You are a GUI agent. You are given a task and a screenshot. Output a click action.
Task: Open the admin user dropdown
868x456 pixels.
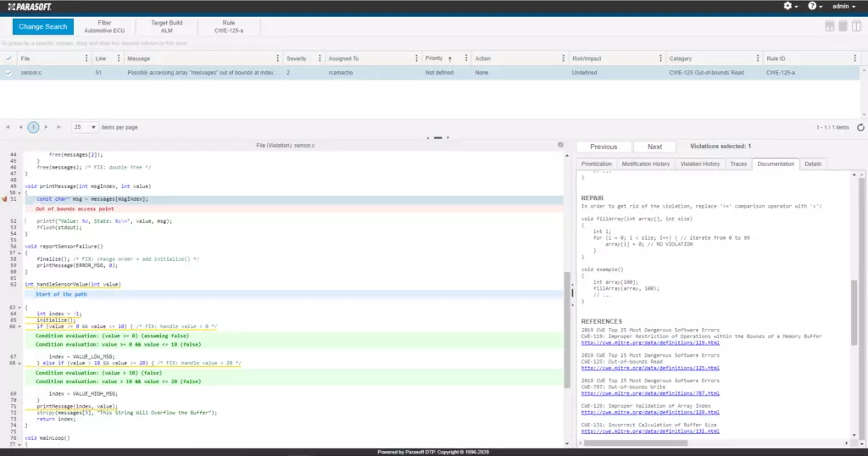tap(843, 6)
